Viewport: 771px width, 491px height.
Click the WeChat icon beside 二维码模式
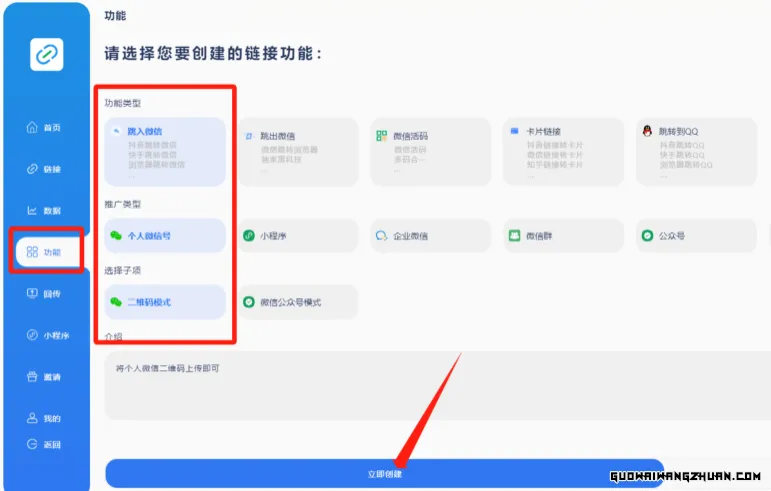(x=116, y=302)
